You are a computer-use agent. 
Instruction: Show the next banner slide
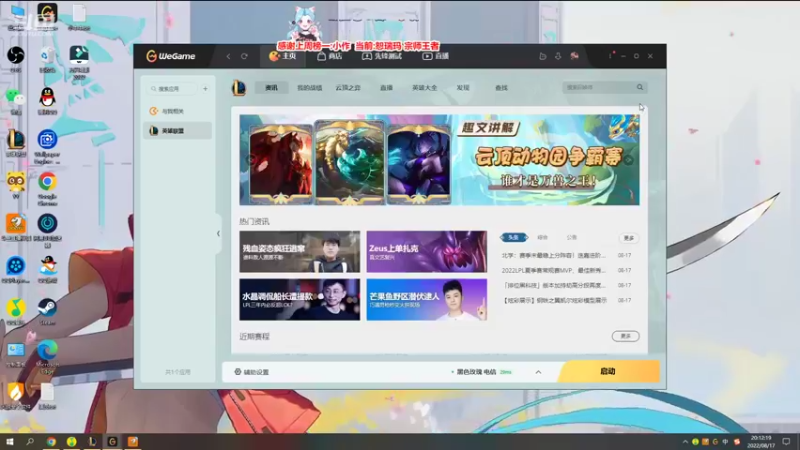629,160
